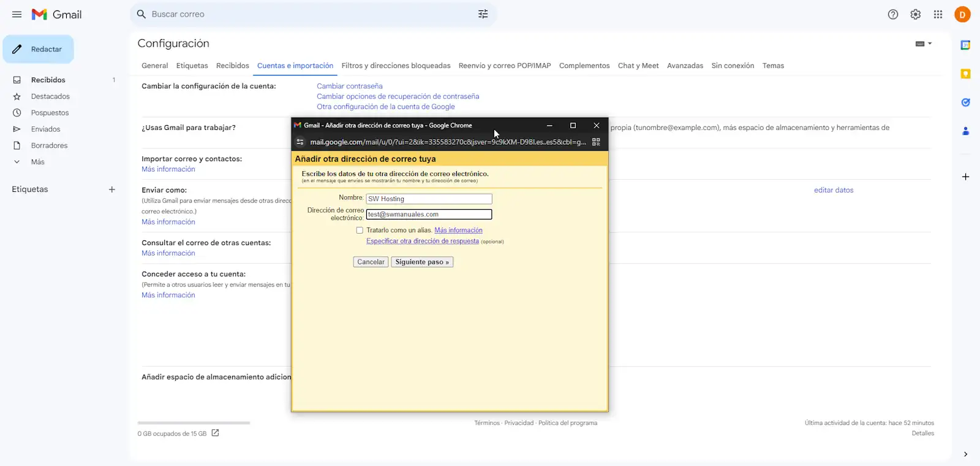Click the Cancelar button in popup

click(x=371, y=262)
